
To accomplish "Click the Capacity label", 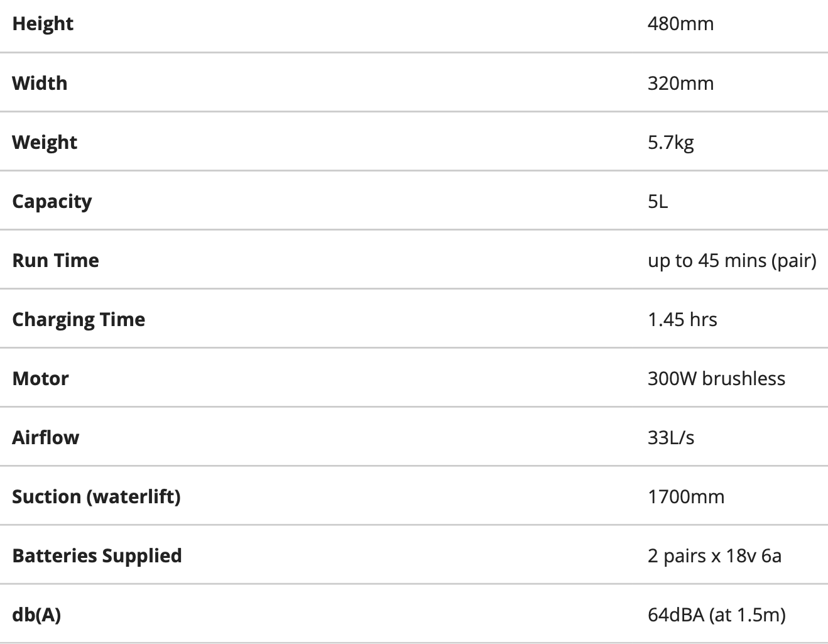I will coord(52,201).
